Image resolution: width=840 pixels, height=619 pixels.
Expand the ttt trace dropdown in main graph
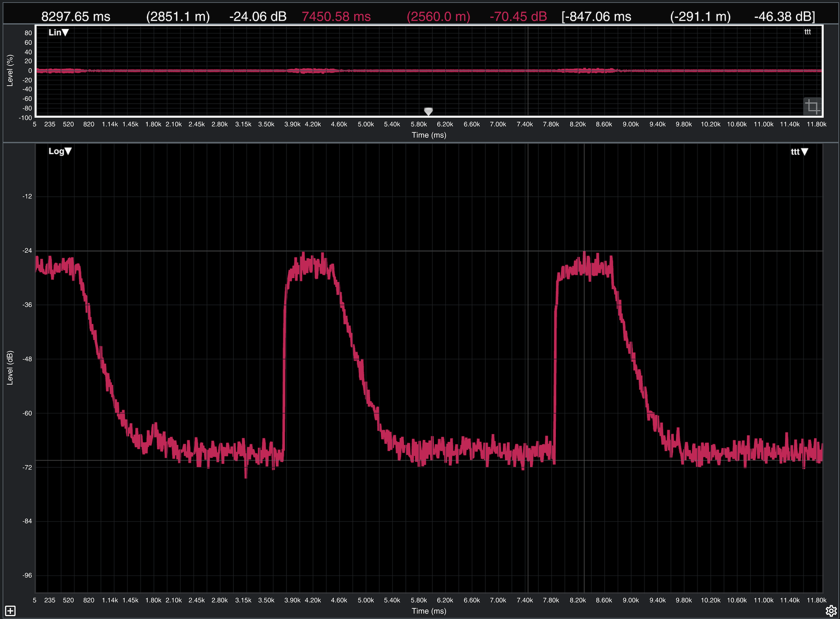click(x=799, y=152)
